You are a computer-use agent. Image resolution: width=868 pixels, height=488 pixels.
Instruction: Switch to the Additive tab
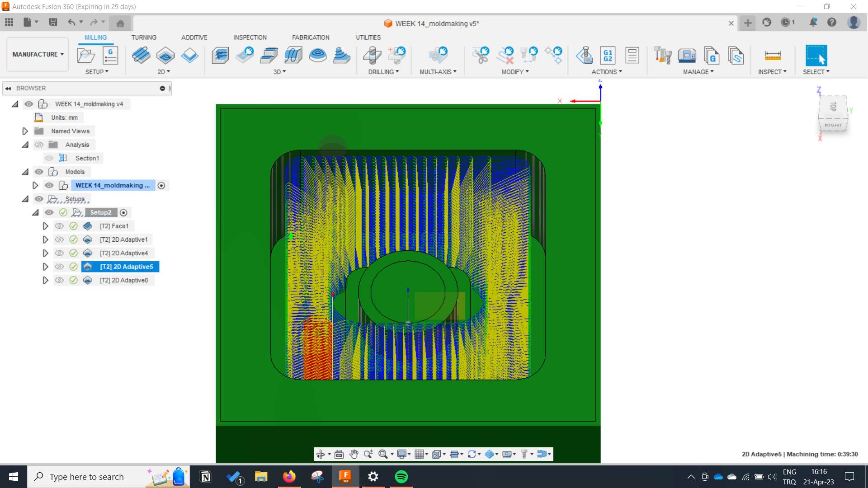click(x=194, y=37)
